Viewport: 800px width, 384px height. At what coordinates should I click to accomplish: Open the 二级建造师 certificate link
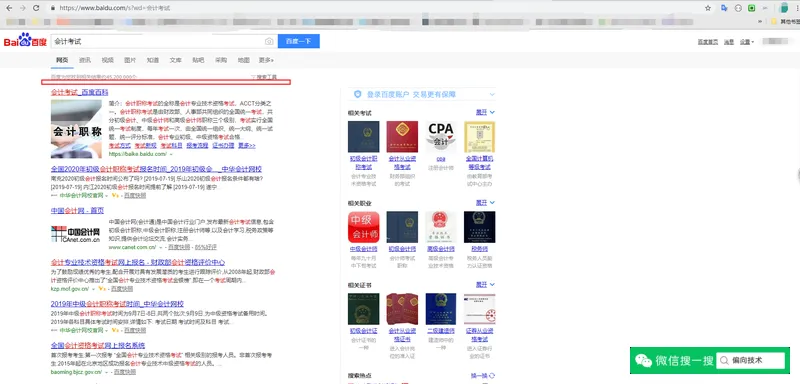[440, 330]
